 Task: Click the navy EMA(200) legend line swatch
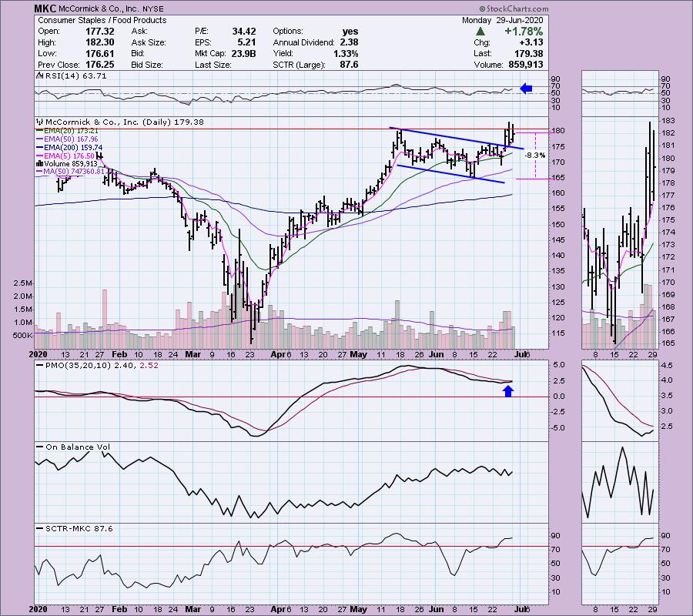[40, 148]
